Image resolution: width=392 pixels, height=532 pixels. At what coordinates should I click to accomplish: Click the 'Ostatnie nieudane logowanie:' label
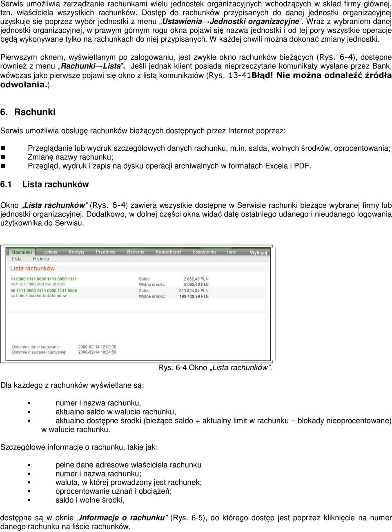[39, 352]
